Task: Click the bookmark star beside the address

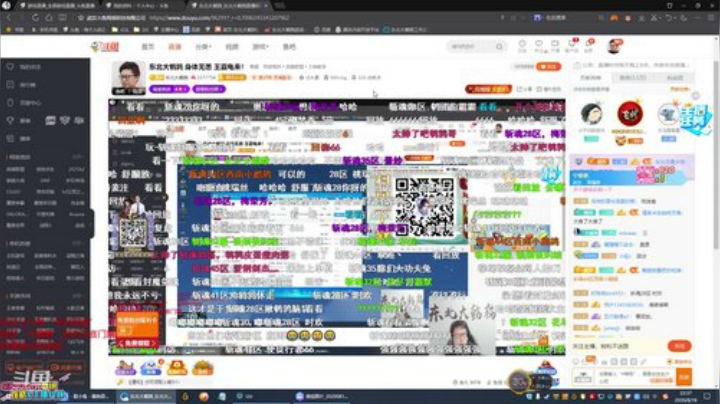Action: pos(81,17)
